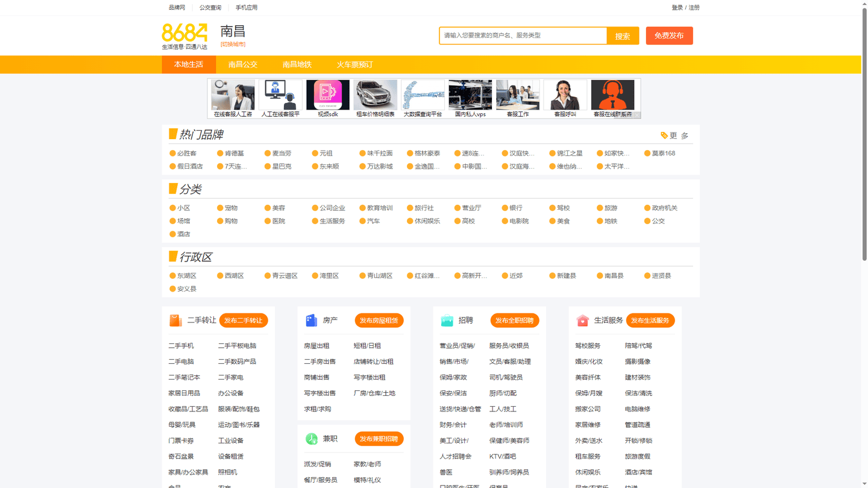Image resolution: width=868 pixels, height=488 pixels.
Task: Open the 店铺转让/出租 listing link
Action: point(374,361)
